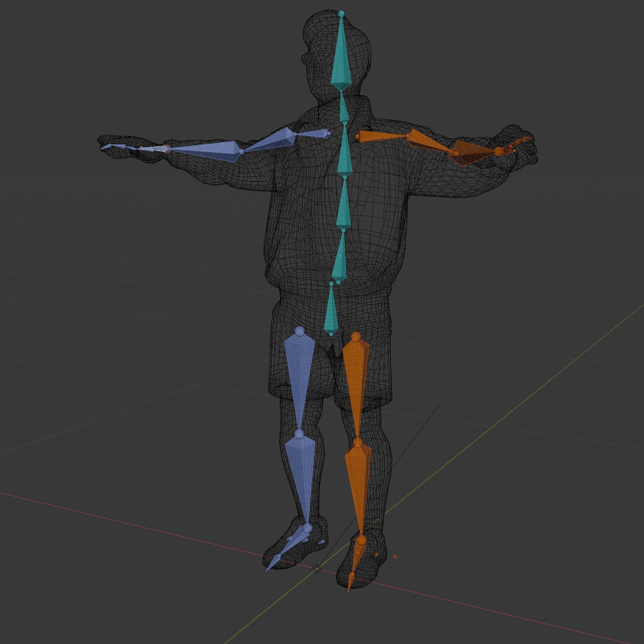Click the sphere tip atop the head bone
The height and width of the screenshot is (644, 644).
(341, 14)
